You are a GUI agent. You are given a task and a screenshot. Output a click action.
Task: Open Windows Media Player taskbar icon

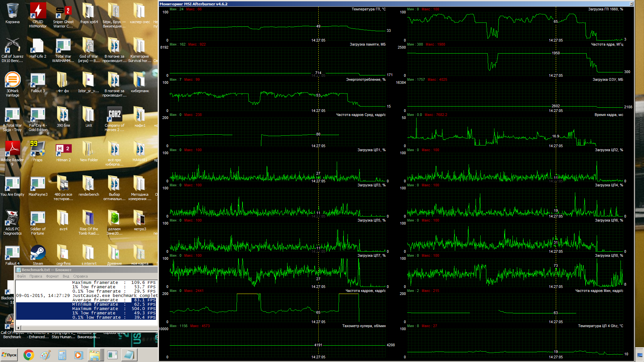[78, 355]
